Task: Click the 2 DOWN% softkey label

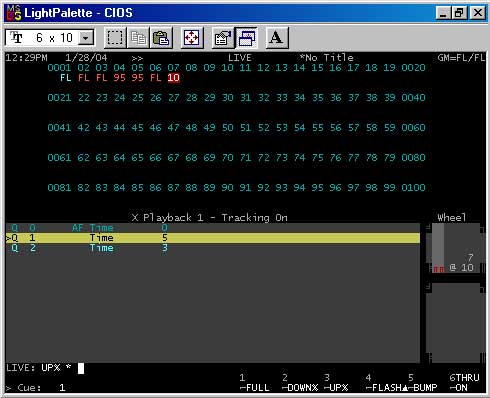Action: [x=300, y=383]
